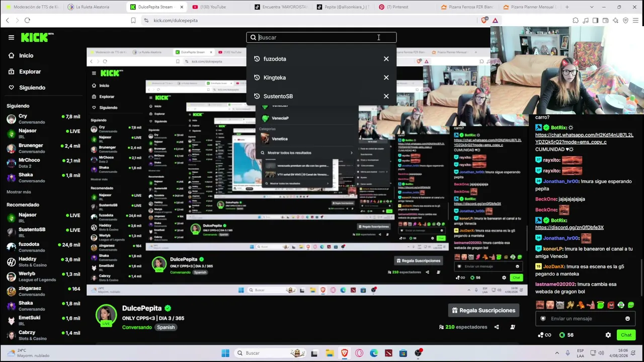Open the emoji picker in chat
The height and width of the screenshot is (362, 644).
point(627,318)
